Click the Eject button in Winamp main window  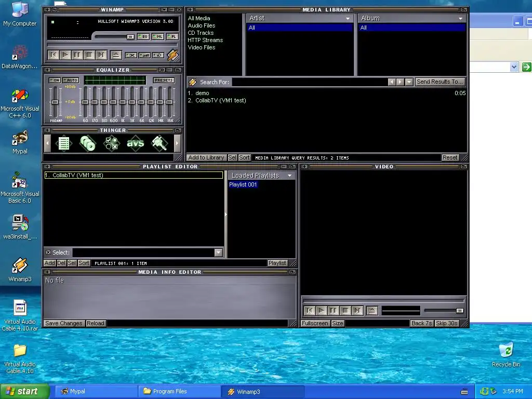coord(116,55)
